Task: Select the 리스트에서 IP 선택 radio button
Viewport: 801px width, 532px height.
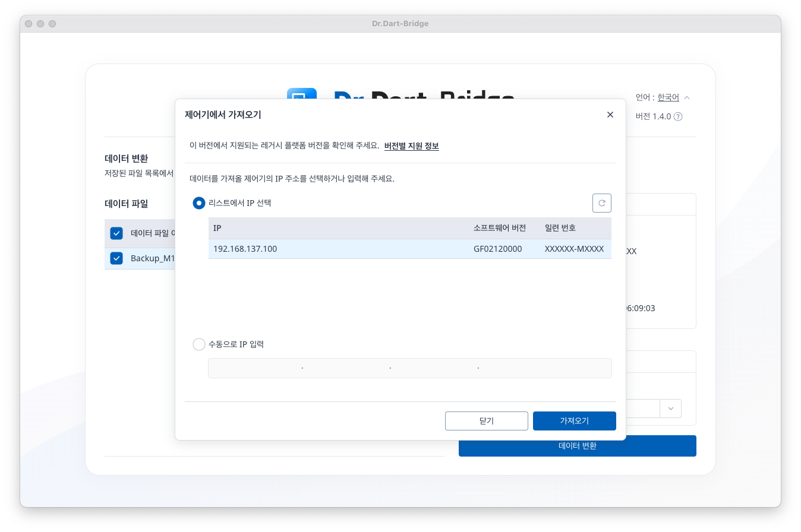Action: (x=199, y=203)
